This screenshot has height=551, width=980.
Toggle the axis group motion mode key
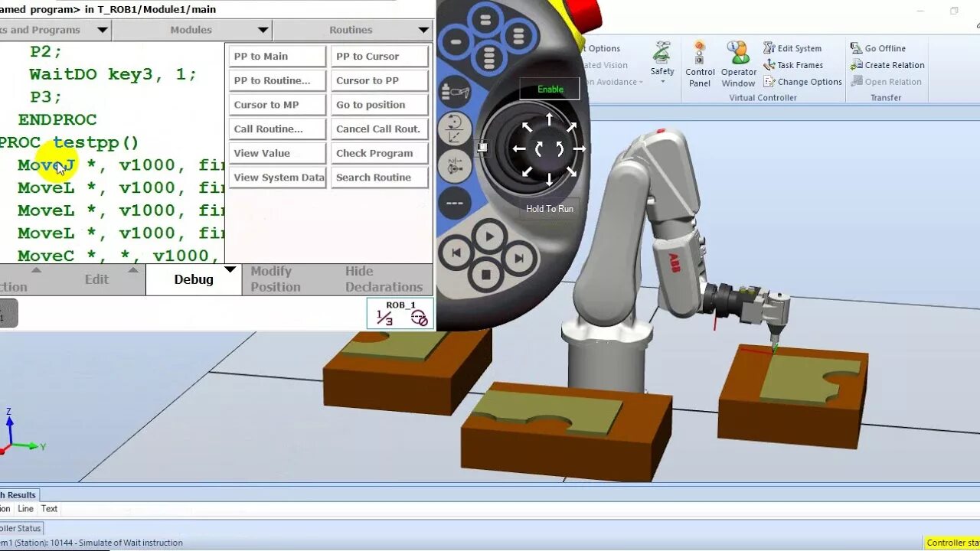click(x=454, y=165)
